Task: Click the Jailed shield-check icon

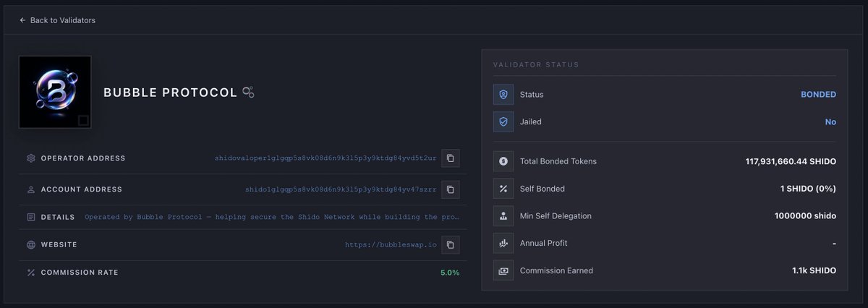Action: pos(503,122)
